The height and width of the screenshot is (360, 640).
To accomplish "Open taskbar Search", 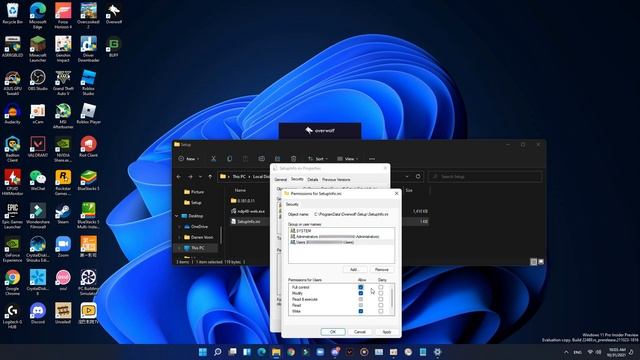I will [218, 352].
